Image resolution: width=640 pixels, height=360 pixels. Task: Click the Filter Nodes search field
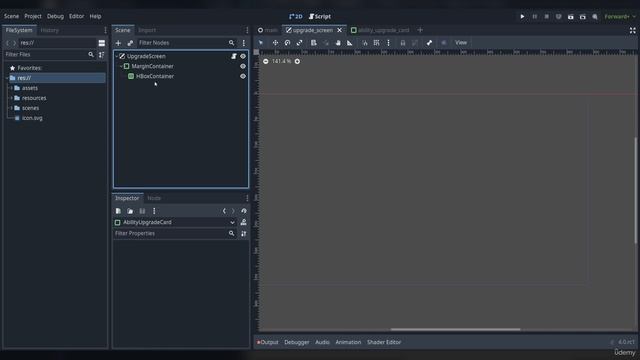[x=186, y=43]
